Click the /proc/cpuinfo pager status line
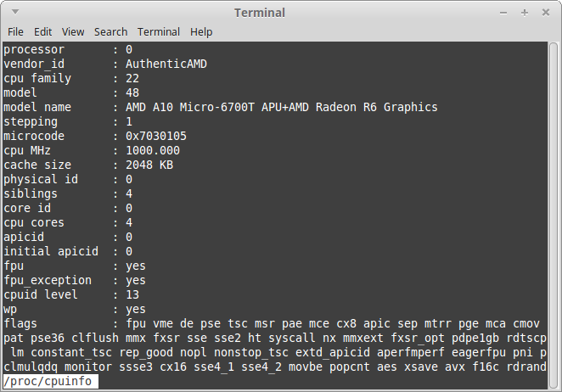The width and height of the screenshot is (562, 392). coord(51,381)
